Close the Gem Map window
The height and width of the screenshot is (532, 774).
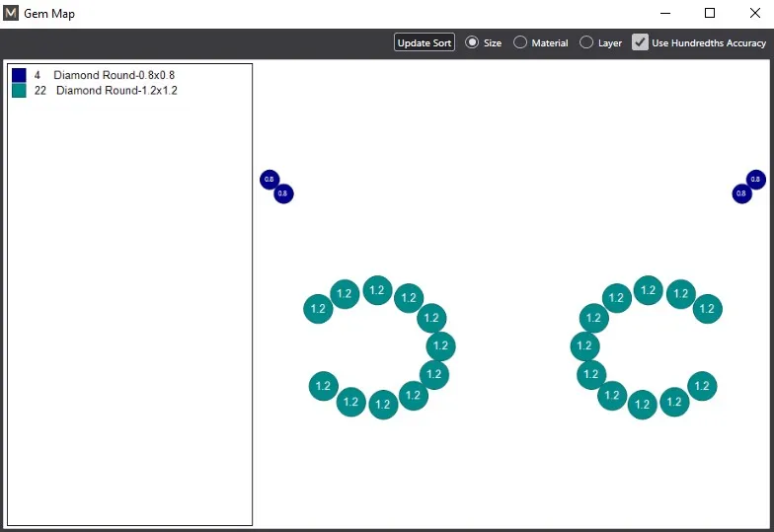[x=754, y=13]
